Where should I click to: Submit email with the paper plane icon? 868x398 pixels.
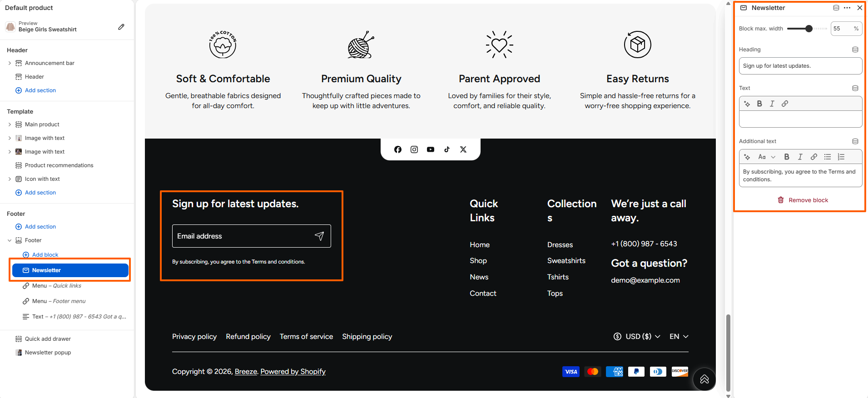319,236
